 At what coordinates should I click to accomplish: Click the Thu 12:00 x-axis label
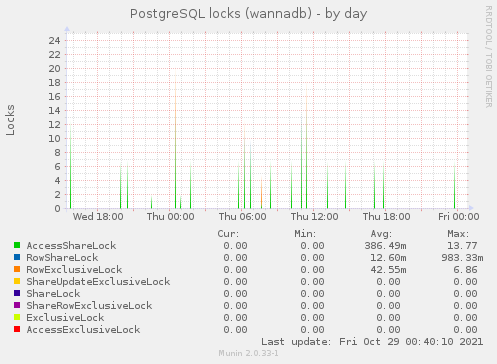point(314,217)
